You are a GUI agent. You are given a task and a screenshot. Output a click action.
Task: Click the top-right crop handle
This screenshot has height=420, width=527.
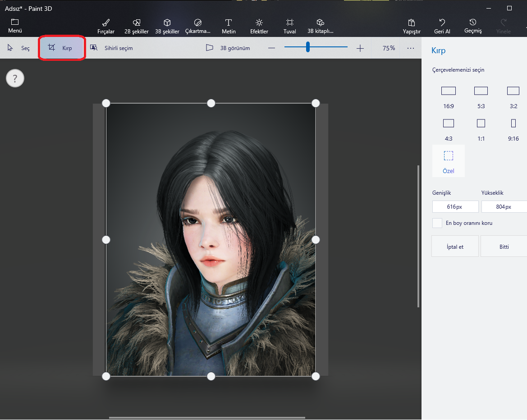[x=316, y=103]
